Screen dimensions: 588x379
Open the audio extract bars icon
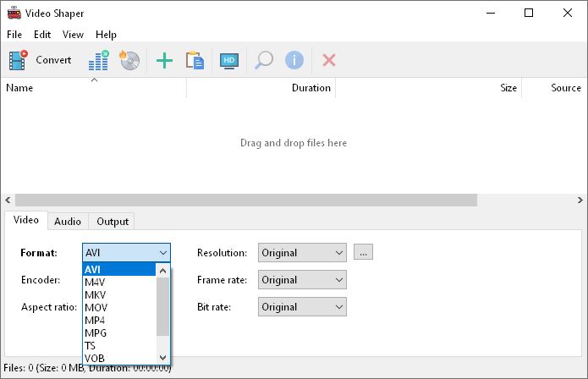99,60
